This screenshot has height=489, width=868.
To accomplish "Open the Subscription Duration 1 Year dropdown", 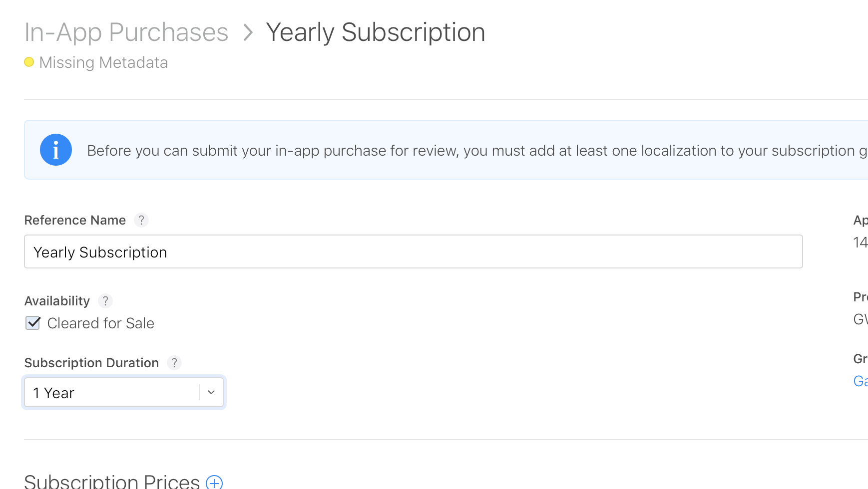I will pyautogui.click(x=115, y=393).
